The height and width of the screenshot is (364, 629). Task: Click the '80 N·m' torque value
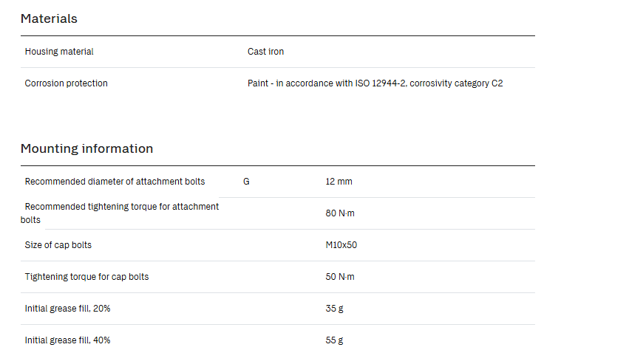340,213
